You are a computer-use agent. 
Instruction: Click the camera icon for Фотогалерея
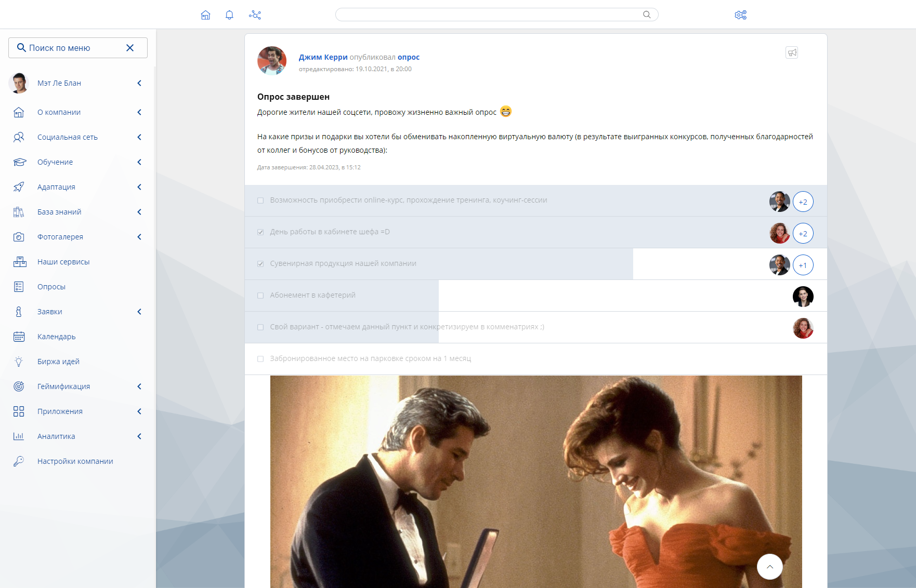(19, 237)
